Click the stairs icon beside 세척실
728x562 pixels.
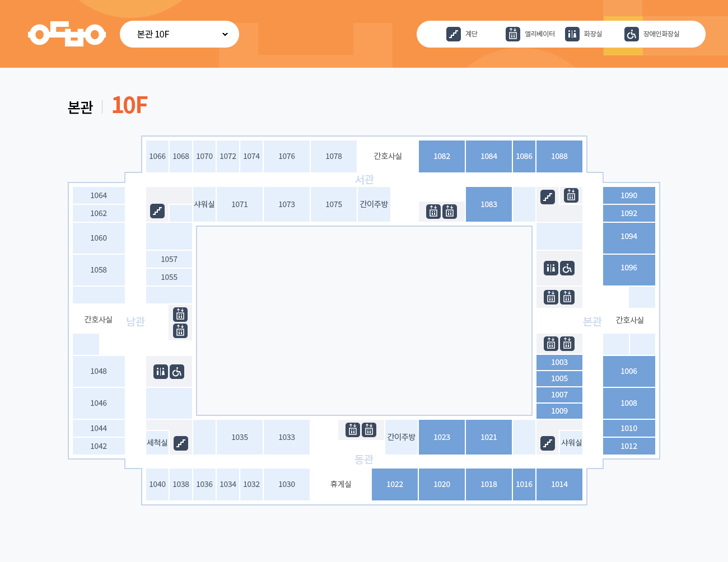coord(181,443)
